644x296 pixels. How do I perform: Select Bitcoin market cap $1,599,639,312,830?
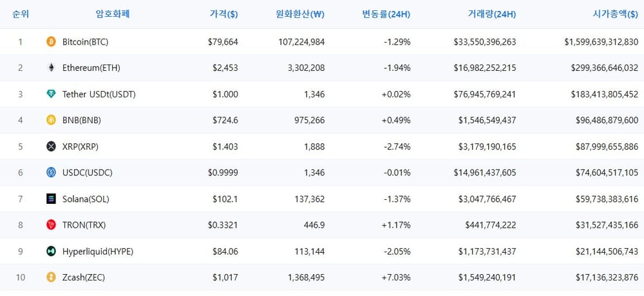601,42
